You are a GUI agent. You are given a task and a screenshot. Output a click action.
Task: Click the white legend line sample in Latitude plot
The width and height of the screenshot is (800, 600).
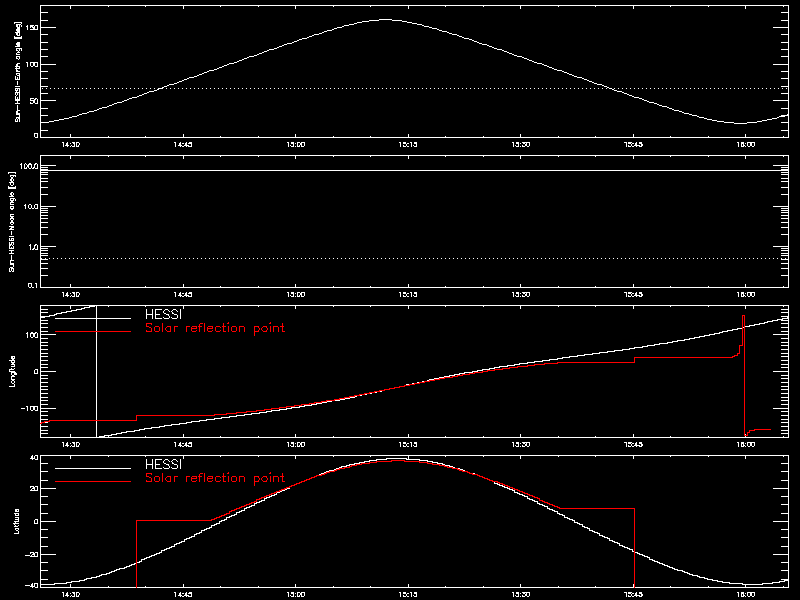(93, 468)
